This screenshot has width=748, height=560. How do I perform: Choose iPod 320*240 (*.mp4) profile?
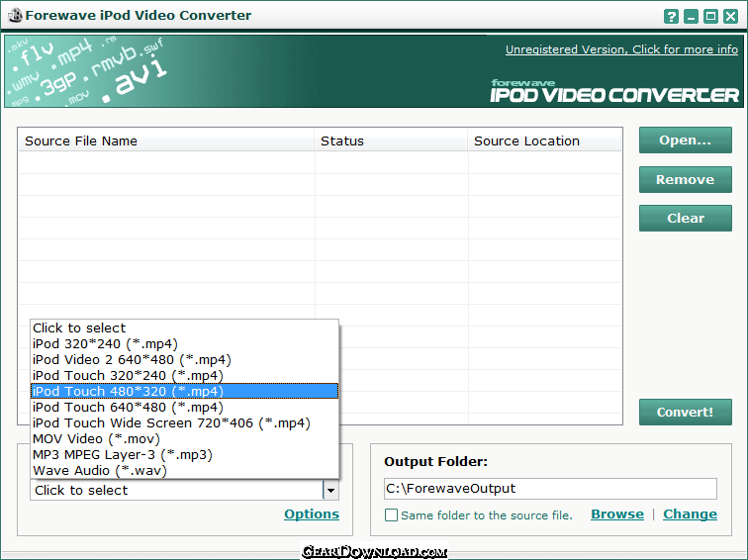pos(185,344)
